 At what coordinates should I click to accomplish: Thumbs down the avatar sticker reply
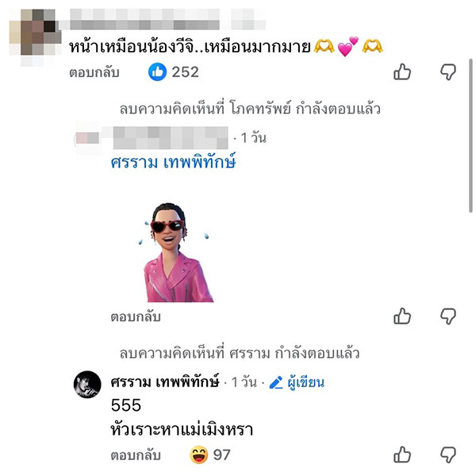(447, 317)
